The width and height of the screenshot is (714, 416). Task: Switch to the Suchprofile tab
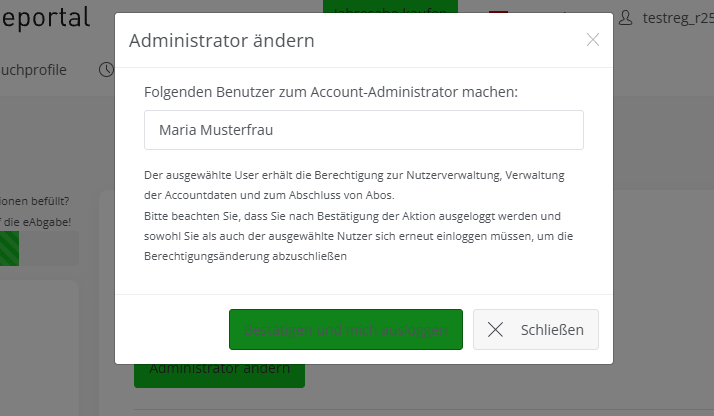pos(34,69)
